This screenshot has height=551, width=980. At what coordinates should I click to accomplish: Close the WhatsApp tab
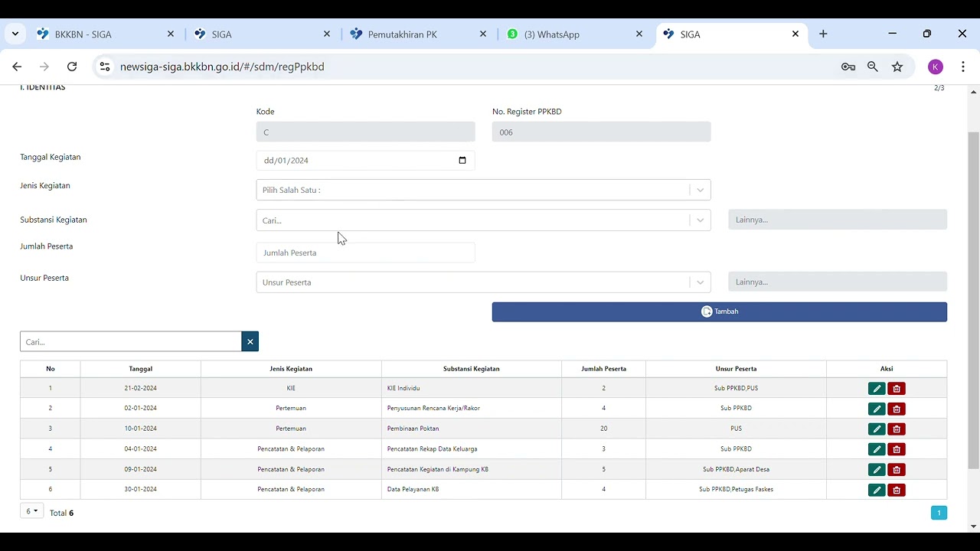click(639, 34)
